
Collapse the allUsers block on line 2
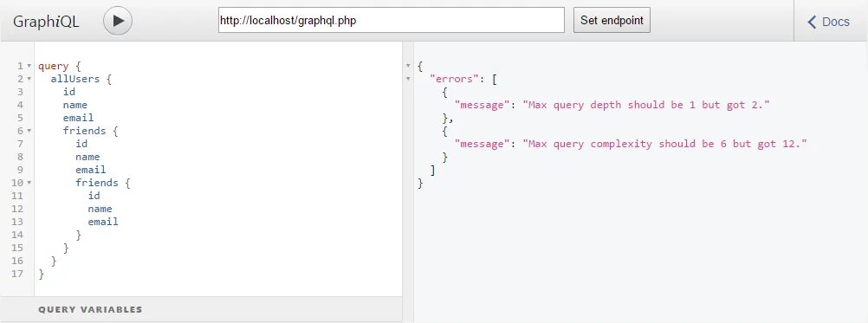[x=29, y=79]
